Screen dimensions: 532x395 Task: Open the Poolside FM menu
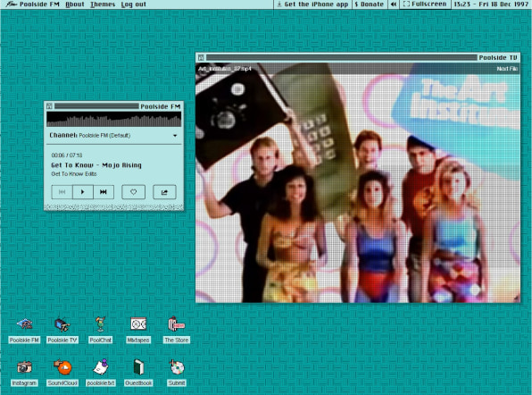click(39, 4)
